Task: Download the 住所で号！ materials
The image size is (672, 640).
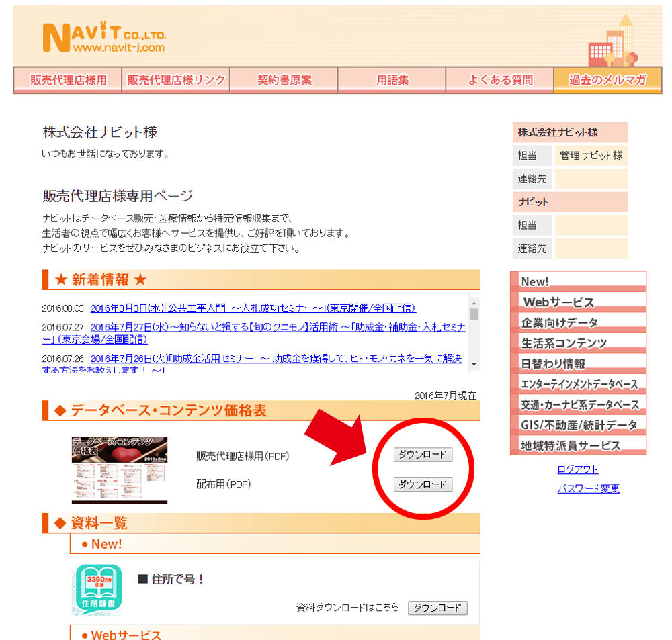Action: [437, 608]
